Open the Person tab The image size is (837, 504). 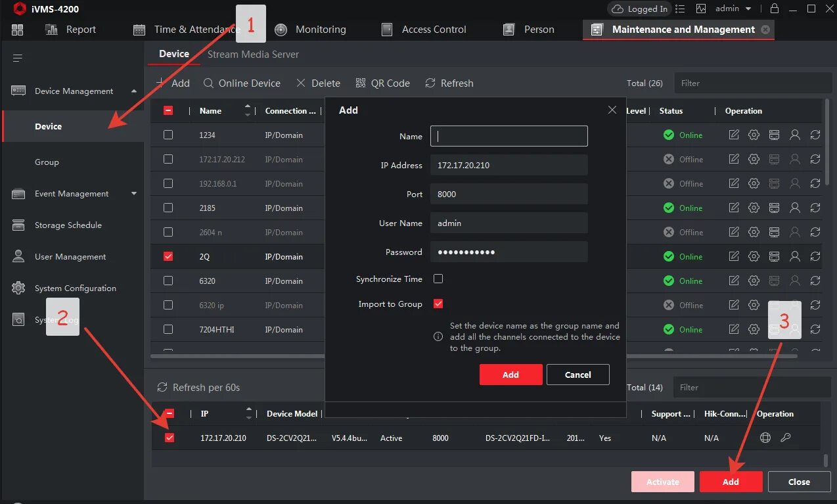coord(528,30)
